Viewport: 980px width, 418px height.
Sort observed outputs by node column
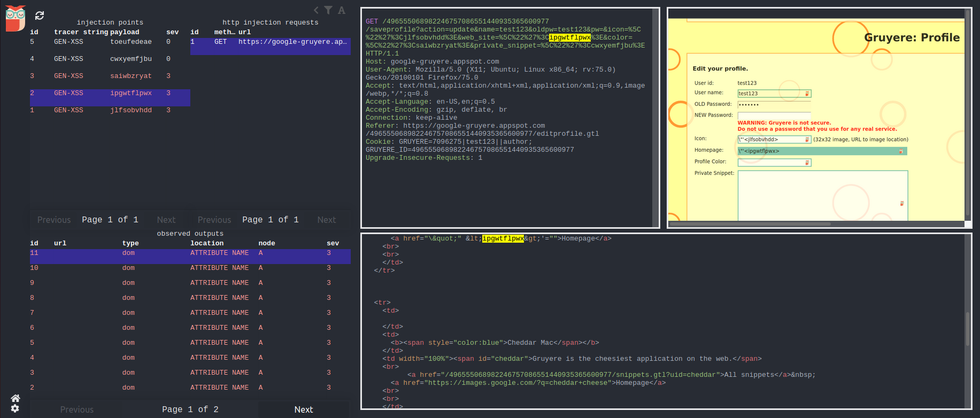point(267,243)
